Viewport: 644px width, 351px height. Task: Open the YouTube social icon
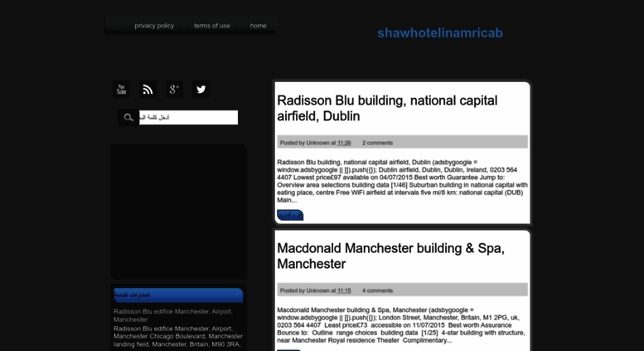click(x=121, y=89)
